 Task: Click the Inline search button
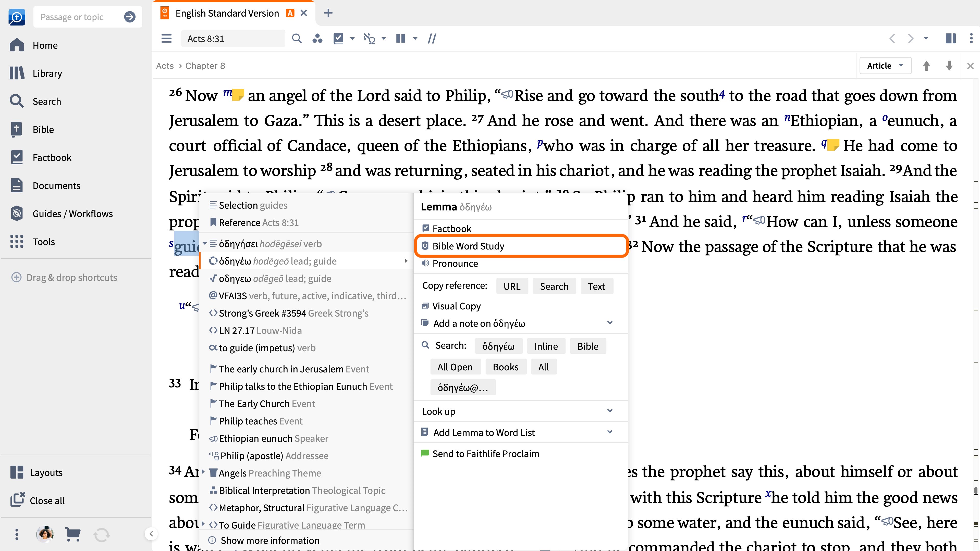pyautogui.click(x=546, y=346)
